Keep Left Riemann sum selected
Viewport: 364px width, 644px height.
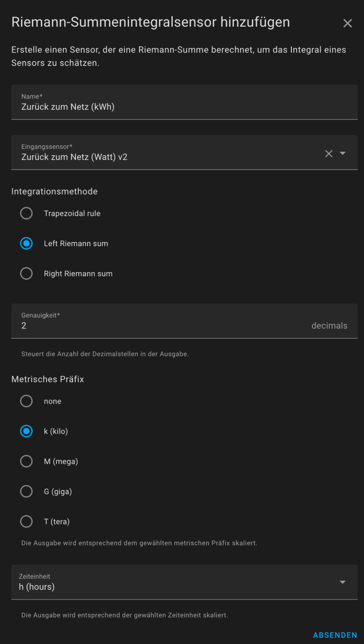click(x=26, y=243)
